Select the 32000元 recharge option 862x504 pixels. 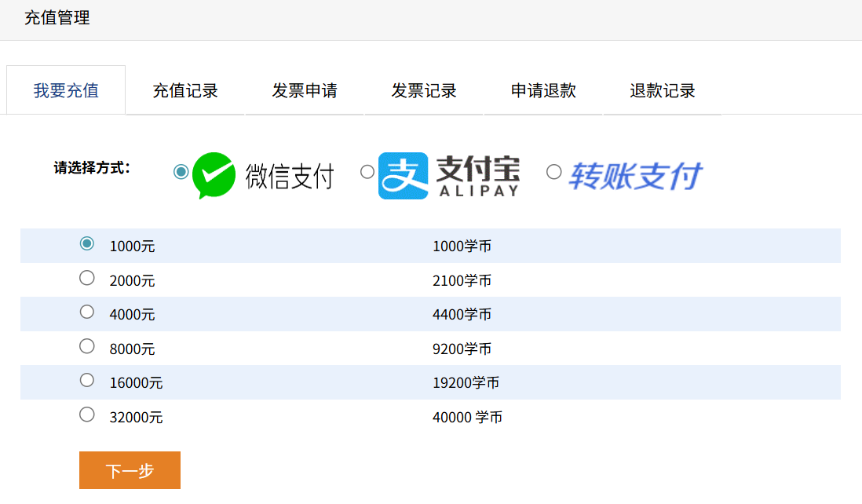(x=87, y=415)
